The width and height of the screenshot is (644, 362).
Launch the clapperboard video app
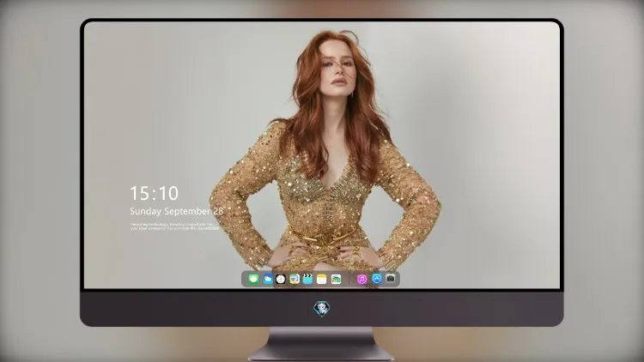click(307, 279)
